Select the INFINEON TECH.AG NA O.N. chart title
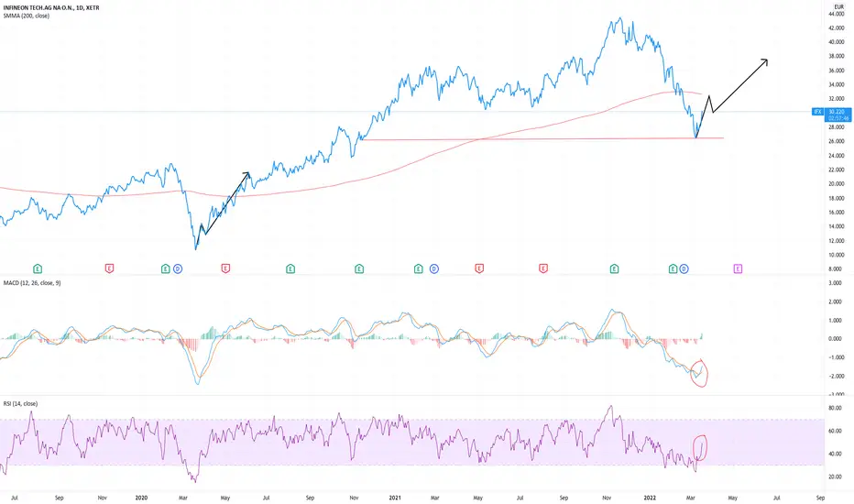 coord(51,8)
